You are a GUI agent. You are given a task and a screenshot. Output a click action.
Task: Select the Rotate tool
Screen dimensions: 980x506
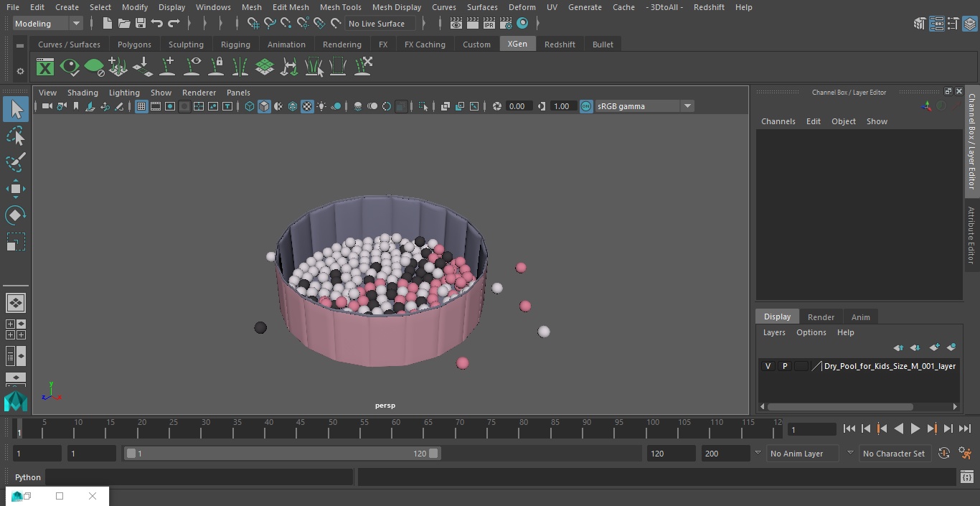pyautogui.click(x=16, y=215)
